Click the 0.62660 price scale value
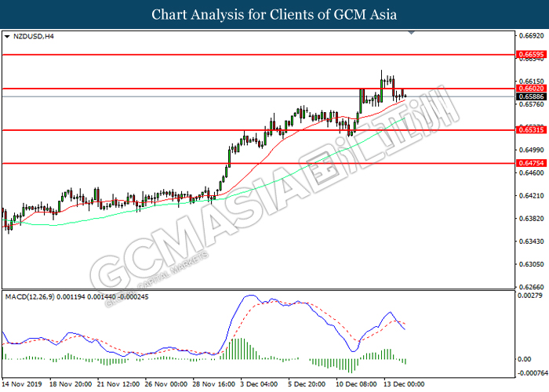This screenshot has height=392, width=549. coord(532,287)
